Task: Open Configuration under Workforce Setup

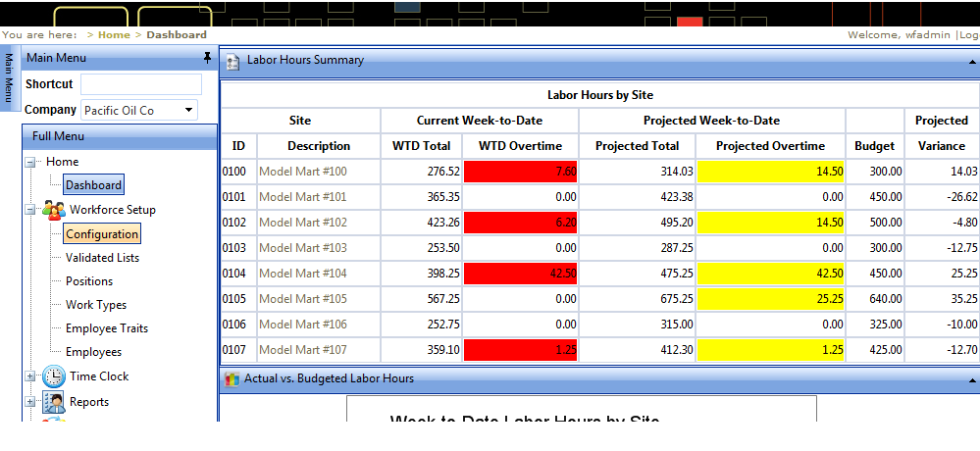Action: click(102, 234)
